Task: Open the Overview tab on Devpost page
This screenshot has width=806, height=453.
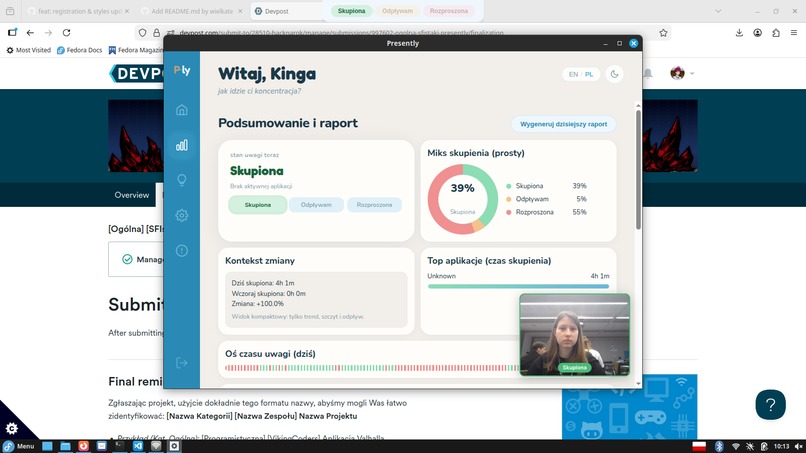Action: click(x=132, y=195)
